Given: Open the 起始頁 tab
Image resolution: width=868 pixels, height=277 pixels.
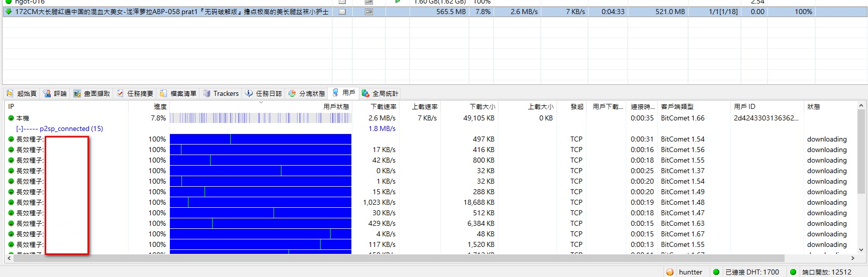Looking at the screenshot, I should 22,93.
